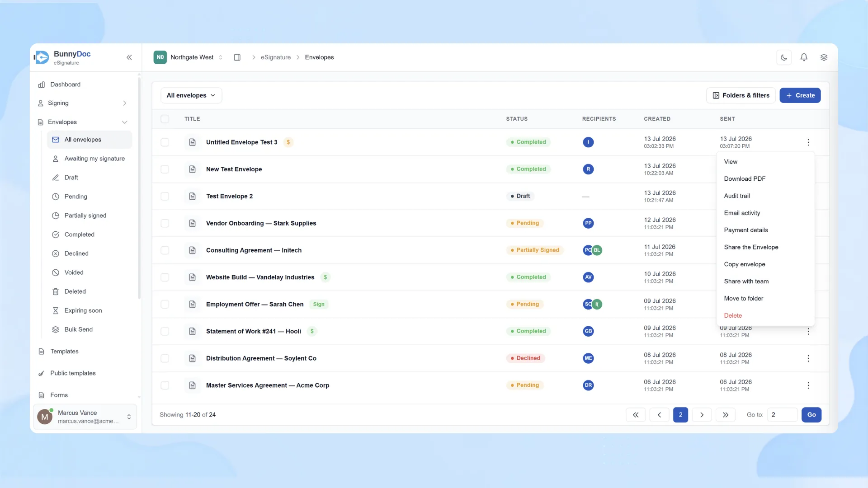Check the box for Website Build — Vandelay Industries
This screenshot has width=868, height=488.
165,277
